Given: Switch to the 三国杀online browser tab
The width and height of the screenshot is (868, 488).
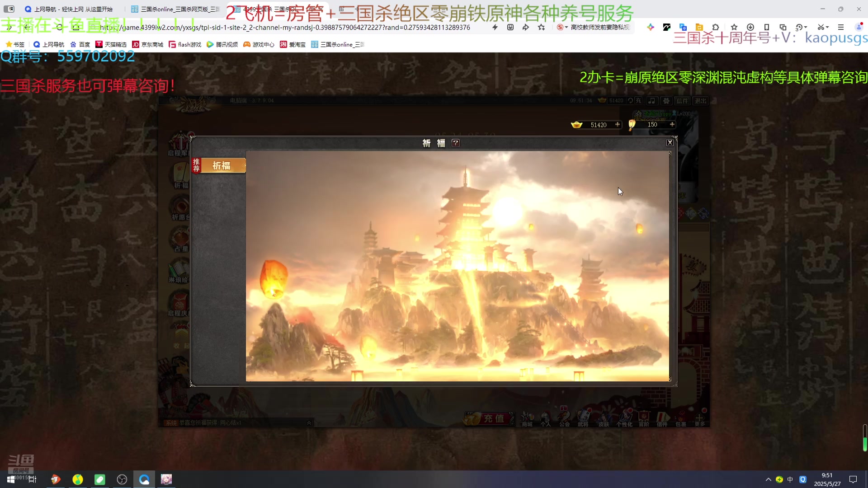Looking at the screenshot, I should 175,9.
